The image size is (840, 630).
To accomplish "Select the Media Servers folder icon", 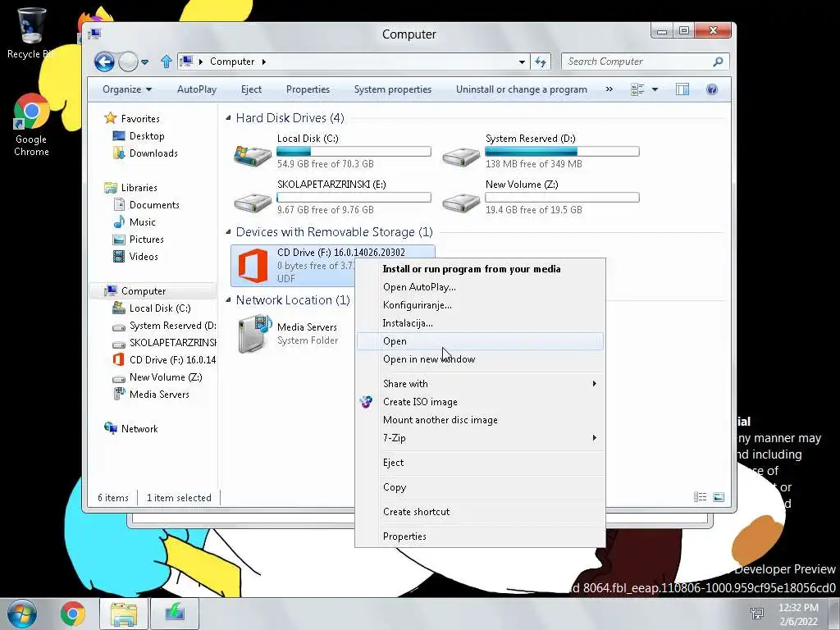I will [x=254, y=334].
